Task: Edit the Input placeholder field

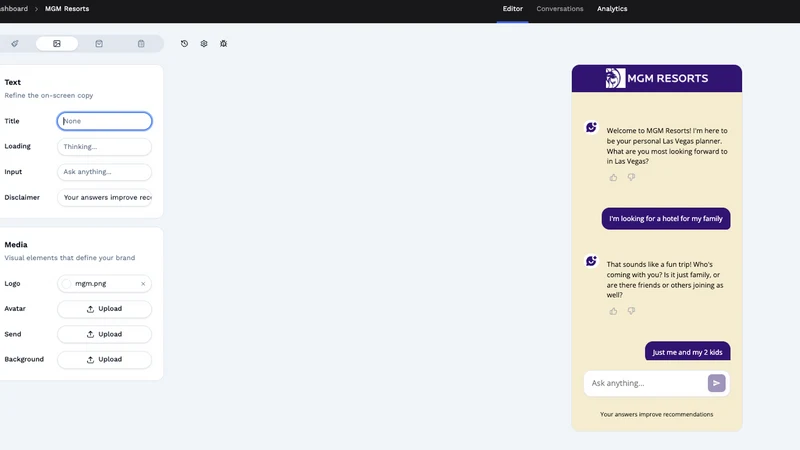Action: click(x=104, y=172)
